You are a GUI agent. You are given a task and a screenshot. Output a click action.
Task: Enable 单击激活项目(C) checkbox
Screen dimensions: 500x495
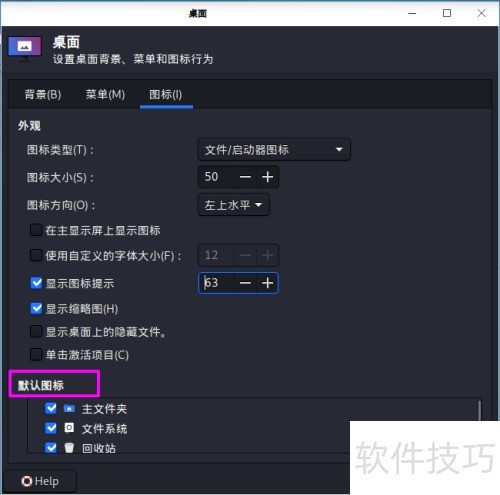point(36,355)
